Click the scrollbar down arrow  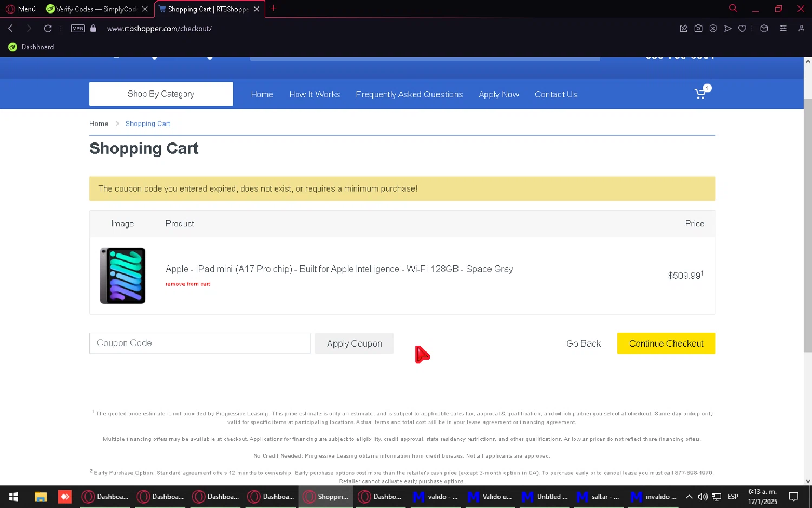click(808, 481)
